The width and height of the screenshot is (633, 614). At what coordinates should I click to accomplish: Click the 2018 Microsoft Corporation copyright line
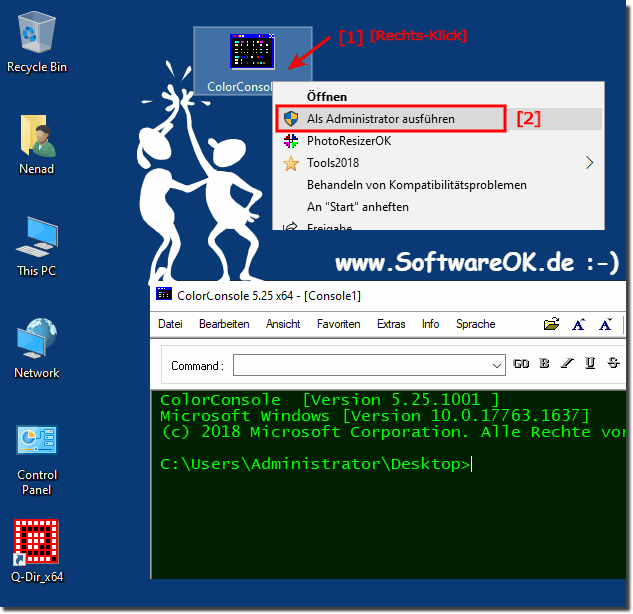392,432
